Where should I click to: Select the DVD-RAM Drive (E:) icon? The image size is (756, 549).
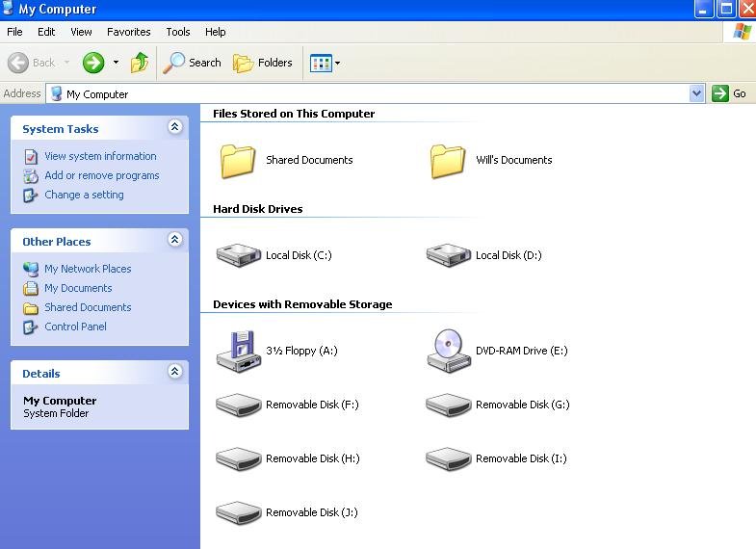pyautogui.click(x=449, y=352)
